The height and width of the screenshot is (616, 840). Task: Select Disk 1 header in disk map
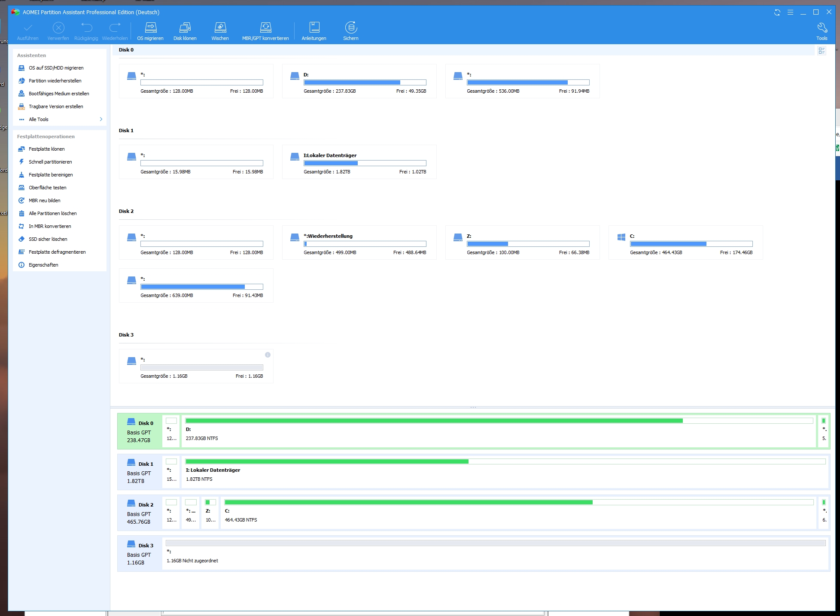(140, 472)
